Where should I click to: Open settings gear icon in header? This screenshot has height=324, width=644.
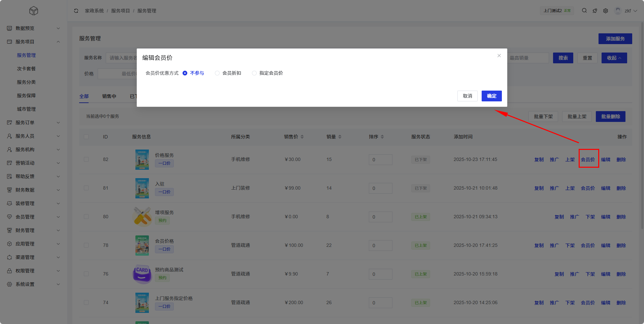pos(606,11)
